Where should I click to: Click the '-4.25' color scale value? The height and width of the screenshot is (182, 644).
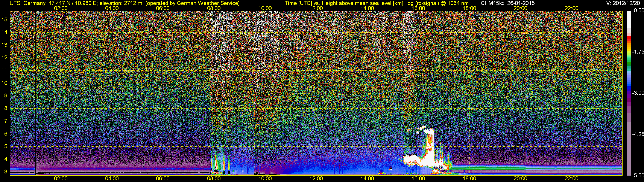(x=638, y=134)
